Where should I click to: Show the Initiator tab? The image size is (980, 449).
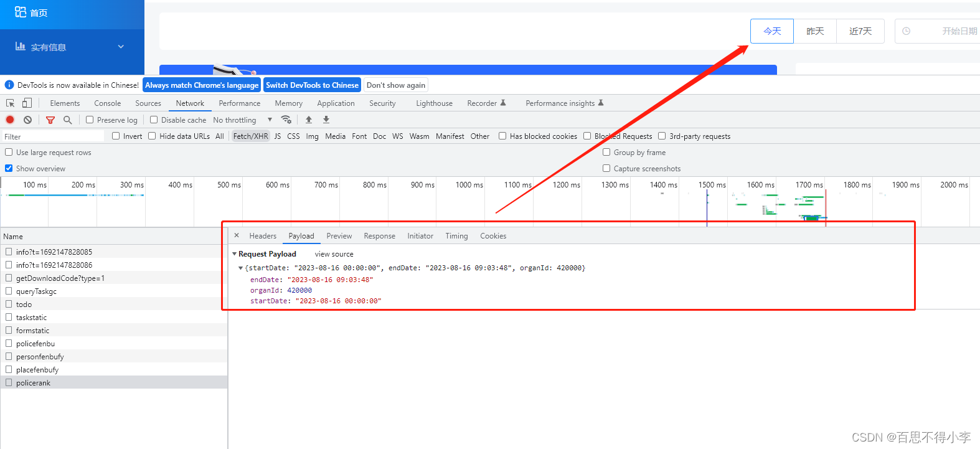coord(420,236)
